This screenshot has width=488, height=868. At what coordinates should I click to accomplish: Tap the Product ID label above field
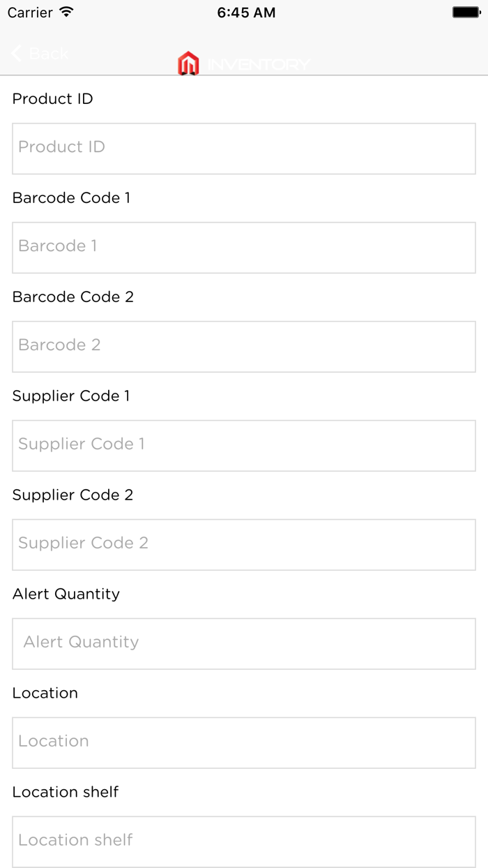tap(53, 99)
